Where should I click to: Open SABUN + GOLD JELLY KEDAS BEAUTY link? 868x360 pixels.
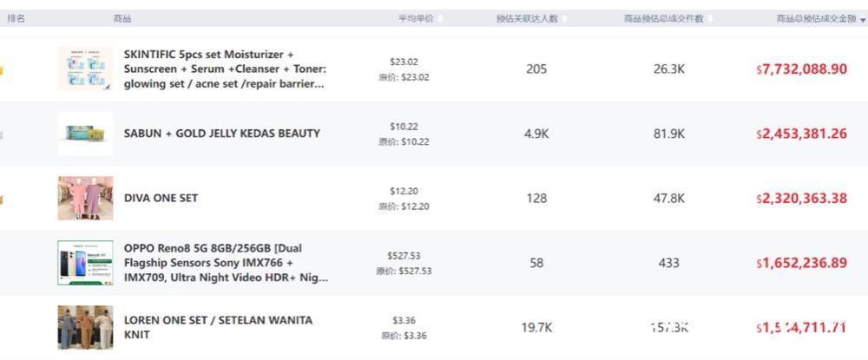[222, 134]
